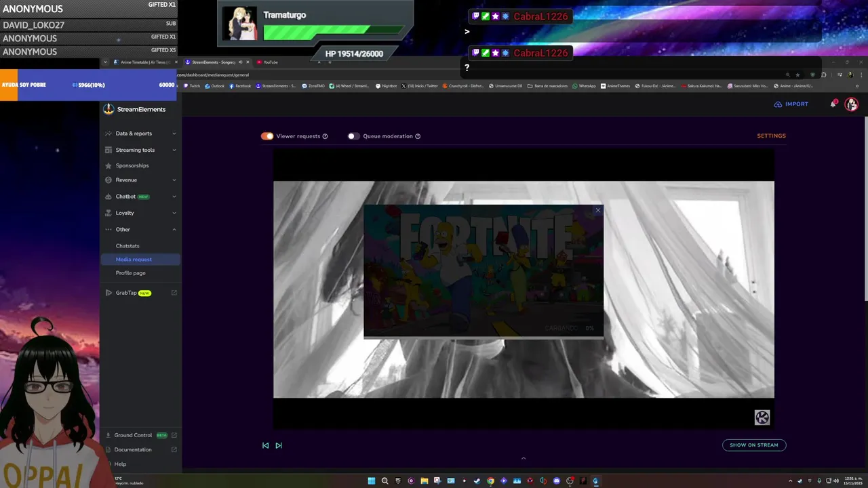Open the tab search dropdown arrow

pyautogui.click(x=105, y=62)
